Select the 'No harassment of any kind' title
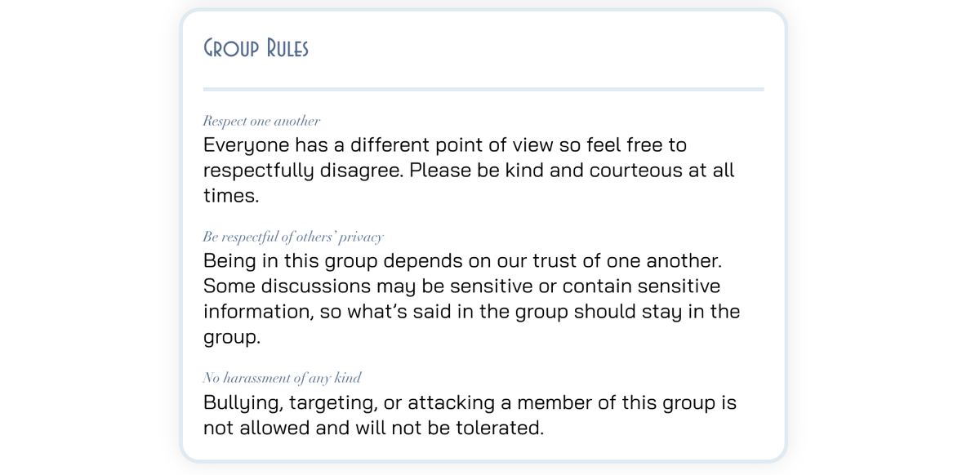980x475 pixels. point(282,378)
